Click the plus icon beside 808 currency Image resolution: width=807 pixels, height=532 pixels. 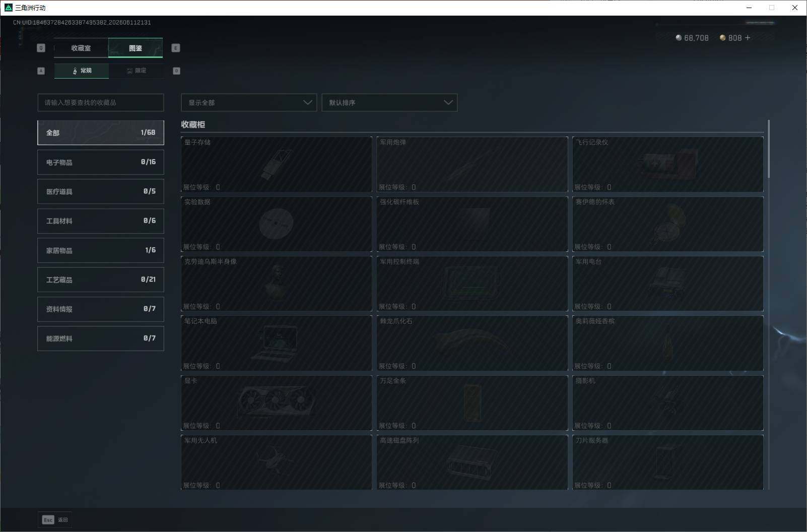point(748,38)
